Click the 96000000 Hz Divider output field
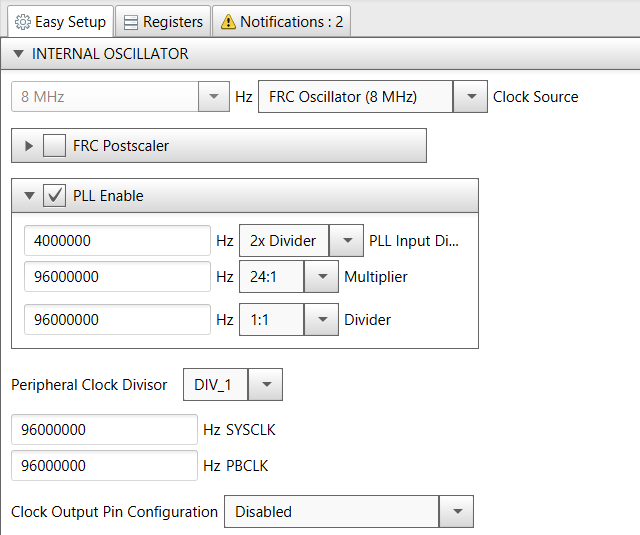This screenshot has width=640, height=535. tap(117, 320)
